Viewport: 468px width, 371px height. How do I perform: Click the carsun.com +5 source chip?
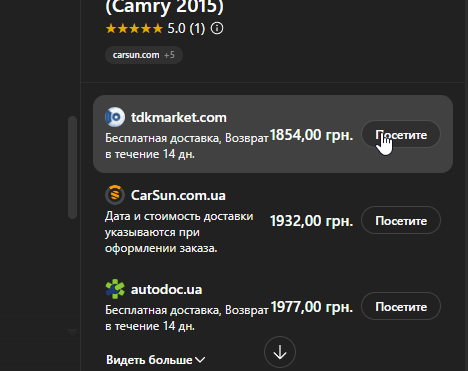[x=144, y=55]
